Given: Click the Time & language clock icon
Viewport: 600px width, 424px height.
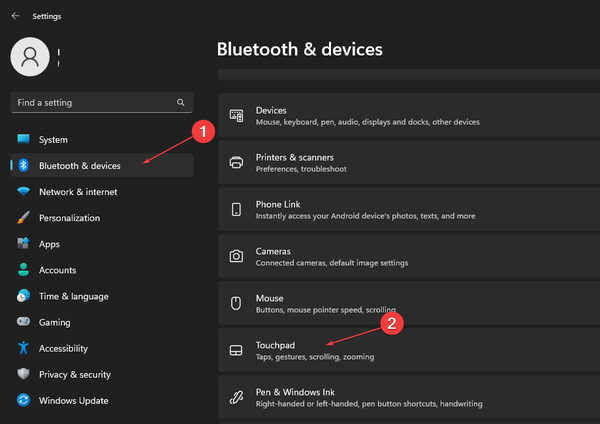Looking at the screenshot, I should pos(23,296).
